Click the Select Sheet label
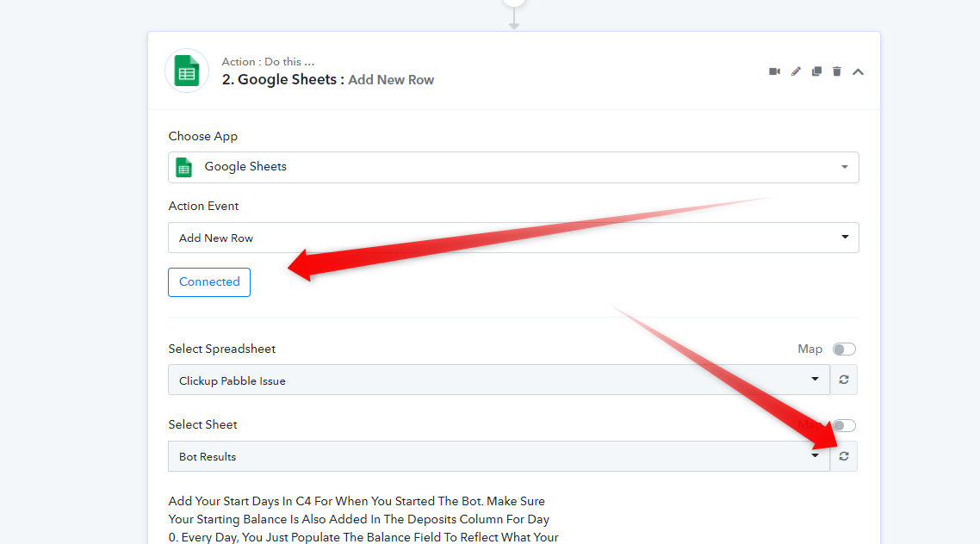980x544 pixels. point(202,424)
